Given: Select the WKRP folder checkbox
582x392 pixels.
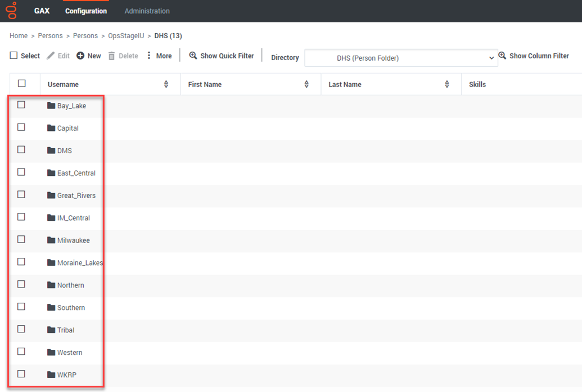Looking at the screenshot, I should click(x=21, y=374).
